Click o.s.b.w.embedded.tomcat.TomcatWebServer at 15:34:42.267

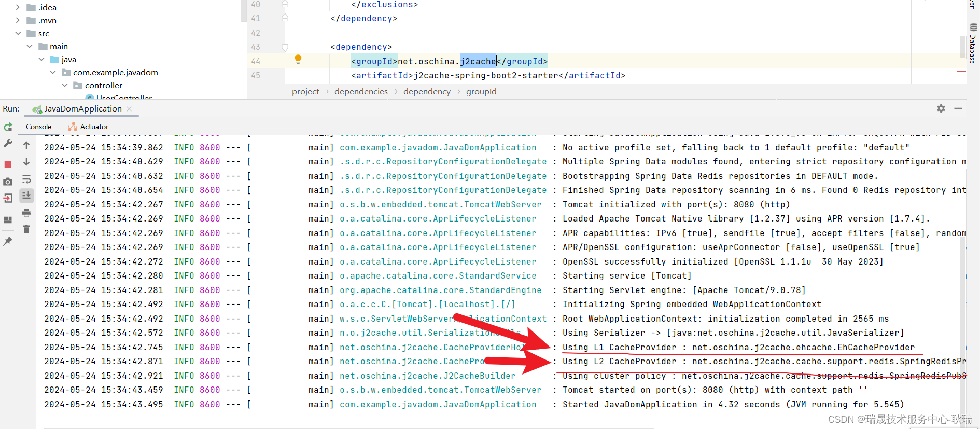(x=441, y=204)
